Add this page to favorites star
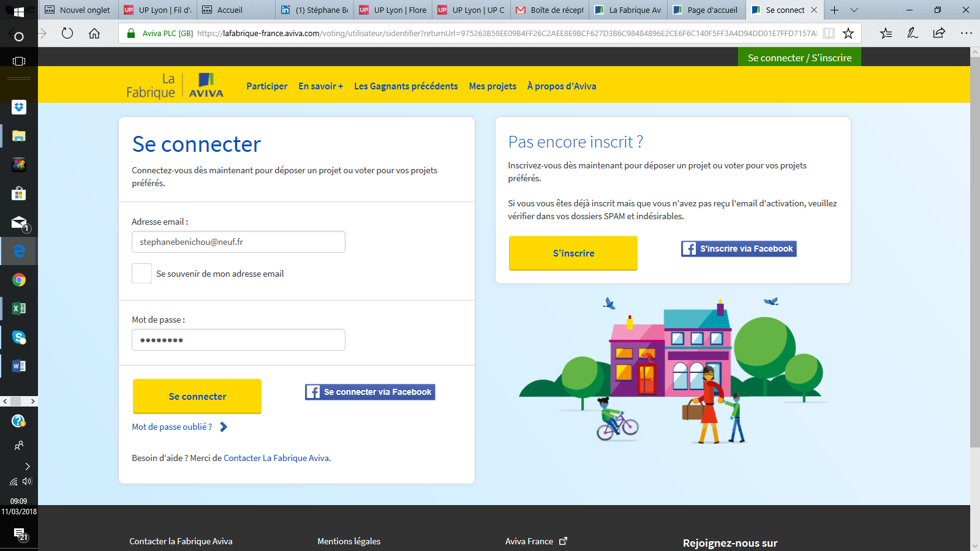Viewport: 980px width, 551px height. coord(848,33)
